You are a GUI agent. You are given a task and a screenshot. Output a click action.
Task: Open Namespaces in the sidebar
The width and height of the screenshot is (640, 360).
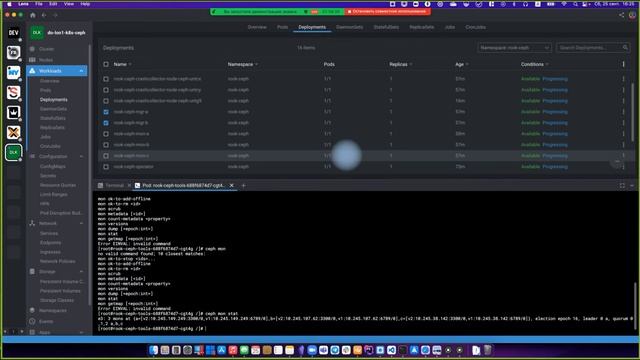click(x=53, y=311)
